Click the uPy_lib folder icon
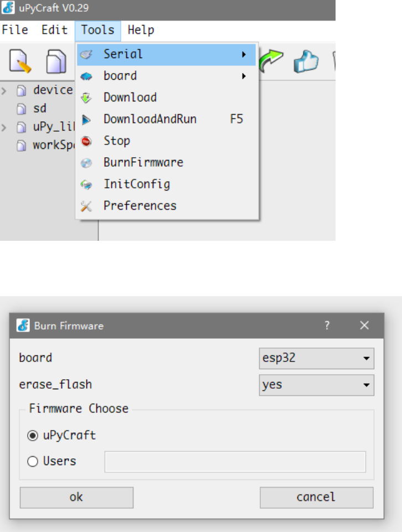This screenshot has width=402, height=532. coord(22,127)
